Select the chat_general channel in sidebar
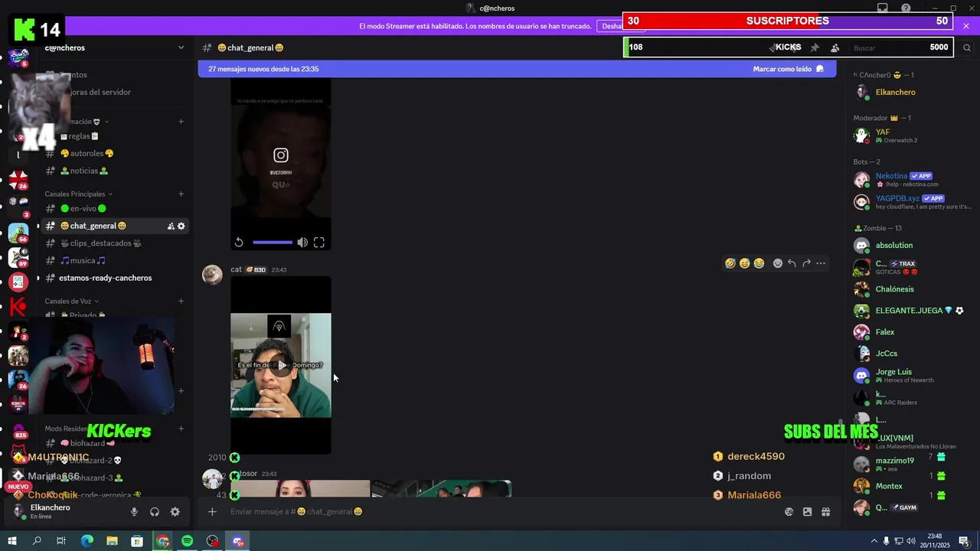The width and height of the screenshot is (980, 551). [113, 226]
